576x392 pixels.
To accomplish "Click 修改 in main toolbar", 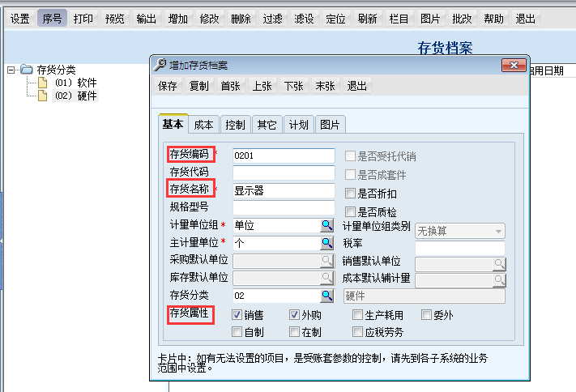I will 210,19.
